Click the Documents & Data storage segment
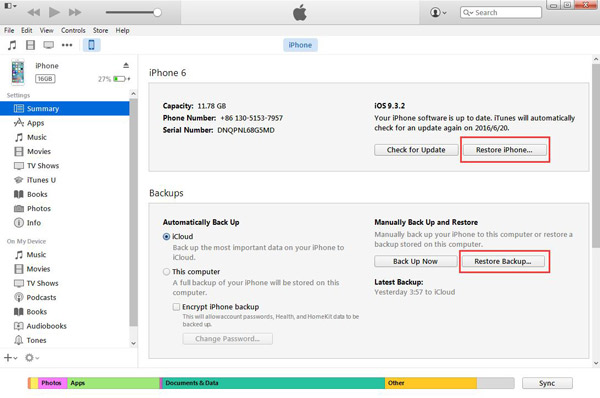Screen dimensions: 600x398 coord(273,383)
